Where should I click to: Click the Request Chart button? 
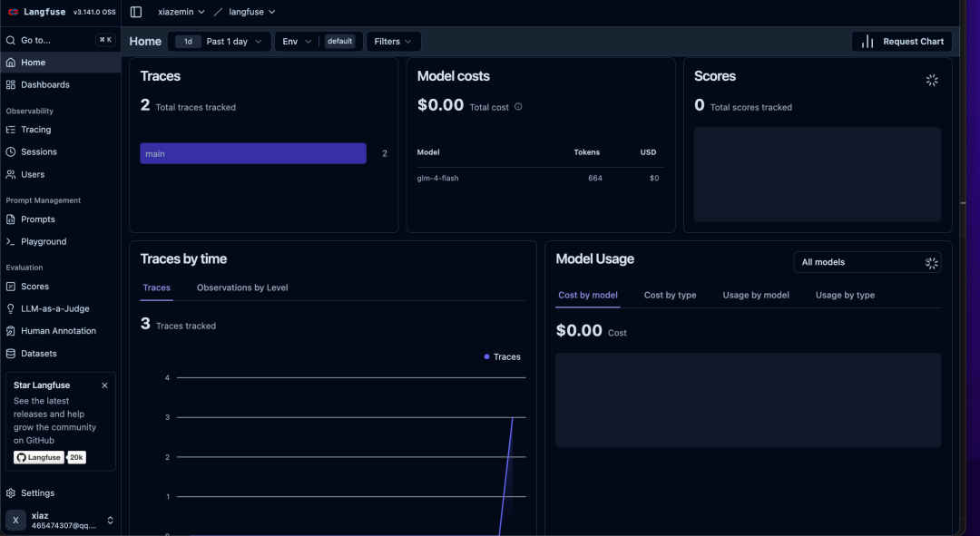[902, 41]
